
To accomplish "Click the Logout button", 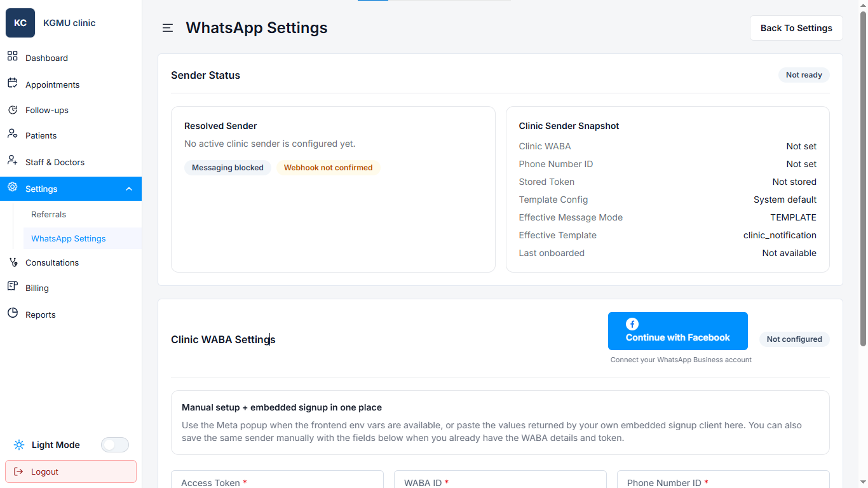I will click(x=71, y=471).
